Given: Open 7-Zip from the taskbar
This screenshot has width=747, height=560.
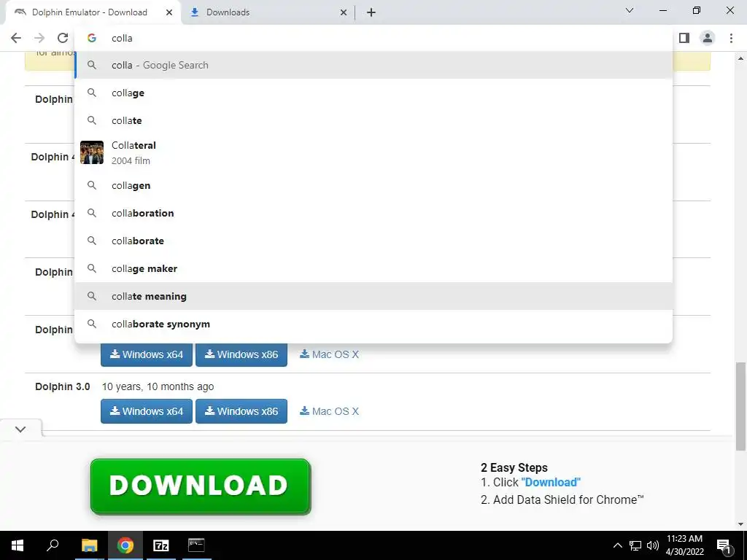Looking at the screenshot, I should 161,545.
